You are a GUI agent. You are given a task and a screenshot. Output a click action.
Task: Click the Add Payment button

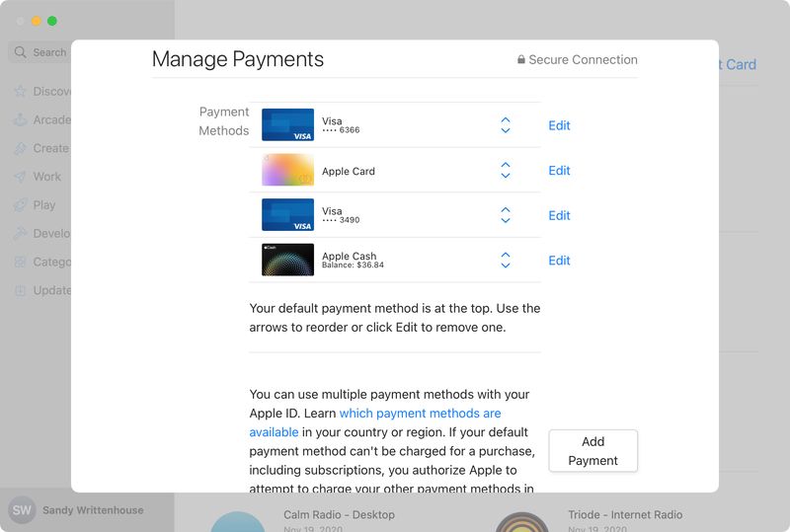pos(593,451)
